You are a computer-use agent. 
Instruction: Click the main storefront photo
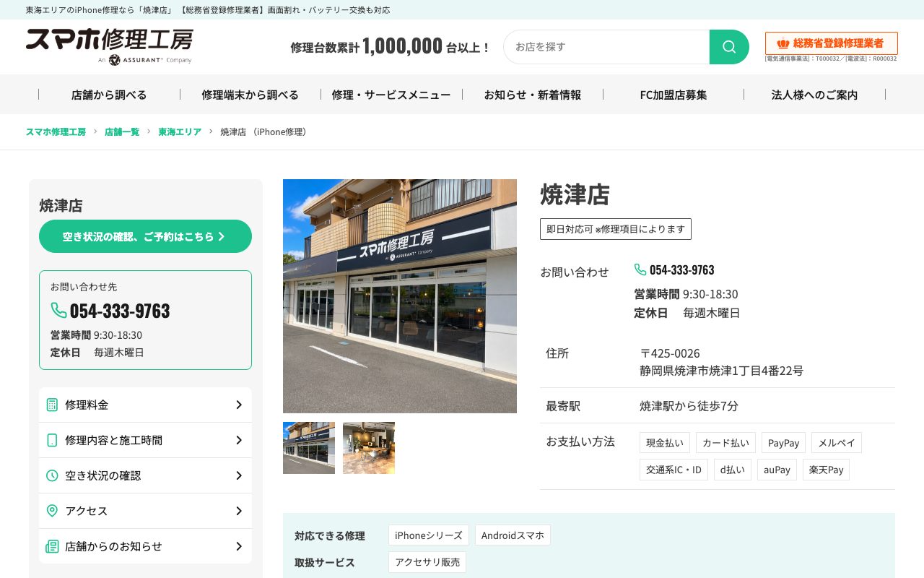(x=400, y=296)
